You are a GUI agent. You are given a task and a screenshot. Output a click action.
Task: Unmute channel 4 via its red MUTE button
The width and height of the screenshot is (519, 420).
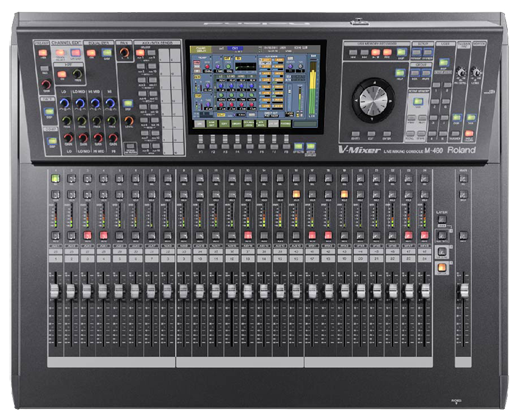(103, 236)
